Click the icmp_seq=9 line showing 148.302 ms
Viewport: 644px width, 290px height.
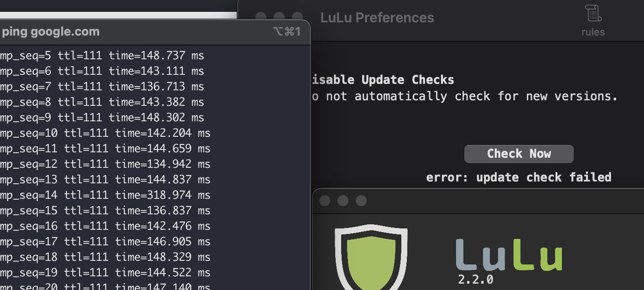[x=102, y=118]
